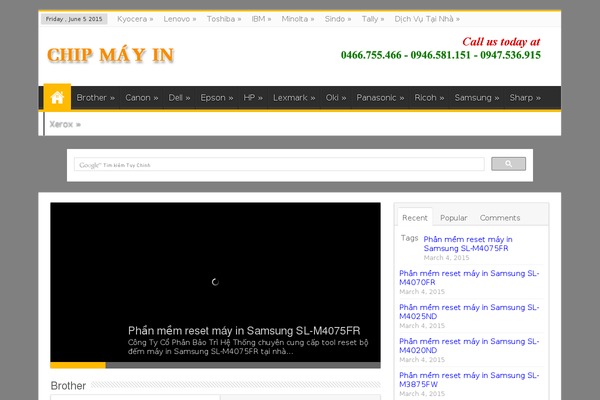Click the Friday June 5 2015 date

click(x=74, y=19)
